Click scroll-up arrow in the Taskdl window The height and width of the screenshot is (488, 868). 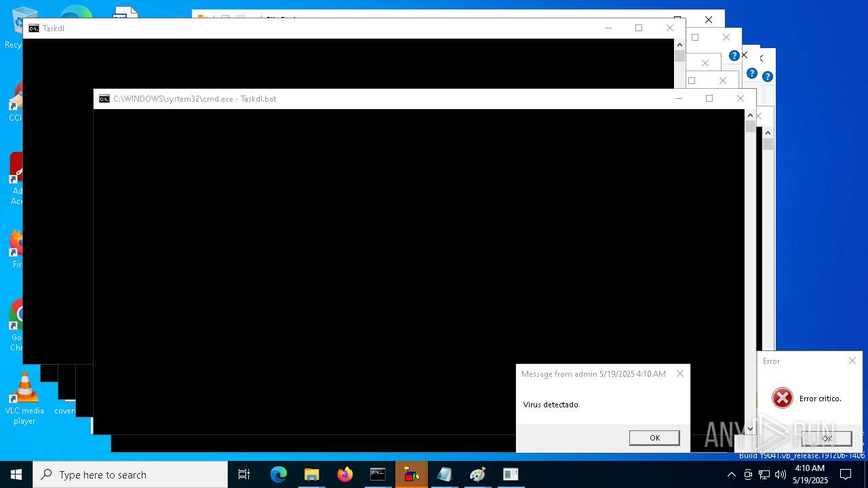[x=679, y=45]
